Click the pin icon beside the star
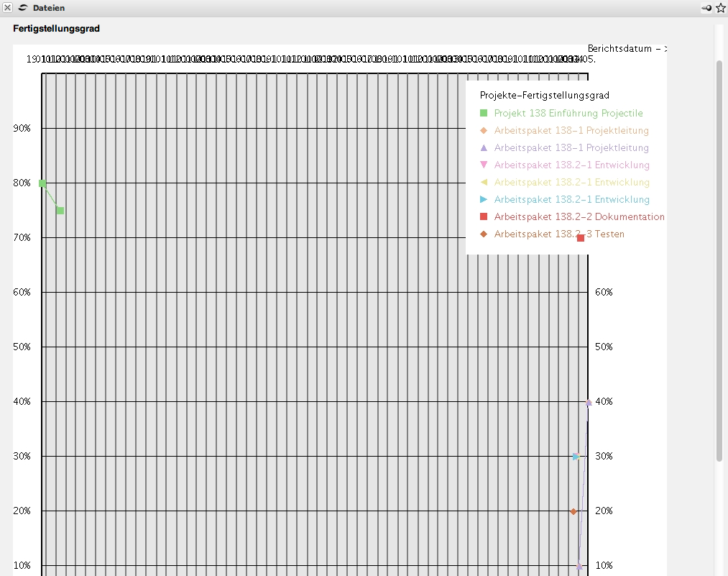This screenshot has width=728, height=576. coord(707,8)
